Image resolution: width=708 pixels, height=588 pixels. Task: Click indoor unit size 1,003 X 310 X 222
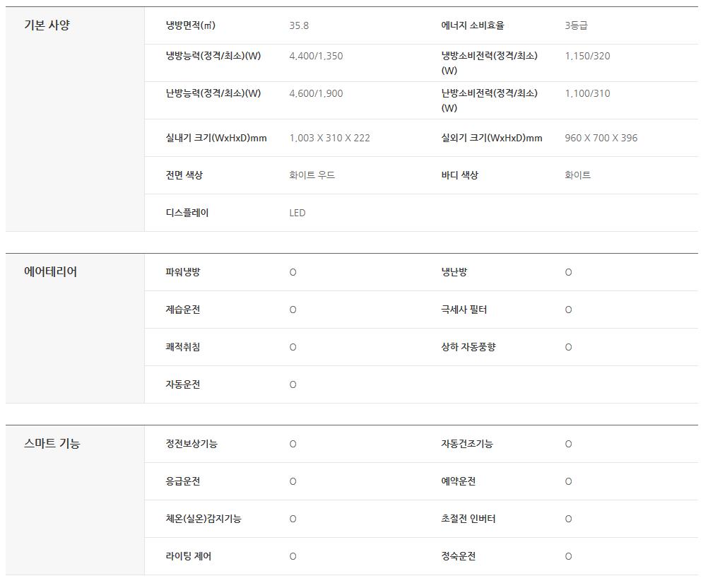click(x=329, y=138)
